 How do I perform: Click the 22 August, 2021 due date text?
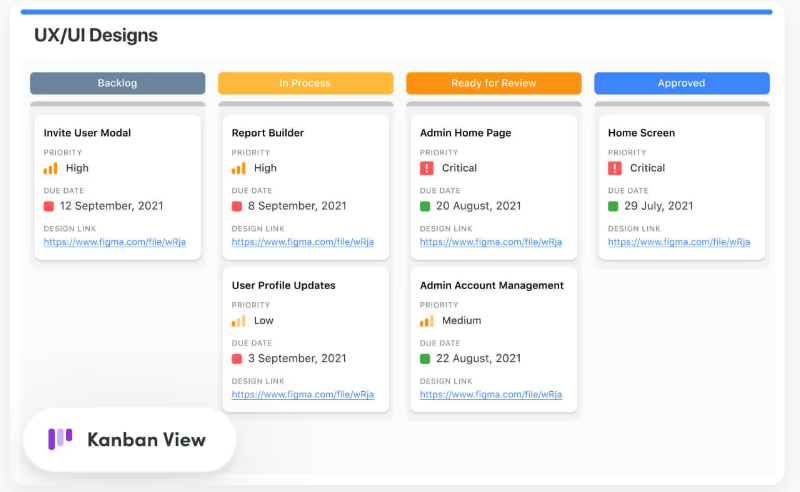[479, 359]
